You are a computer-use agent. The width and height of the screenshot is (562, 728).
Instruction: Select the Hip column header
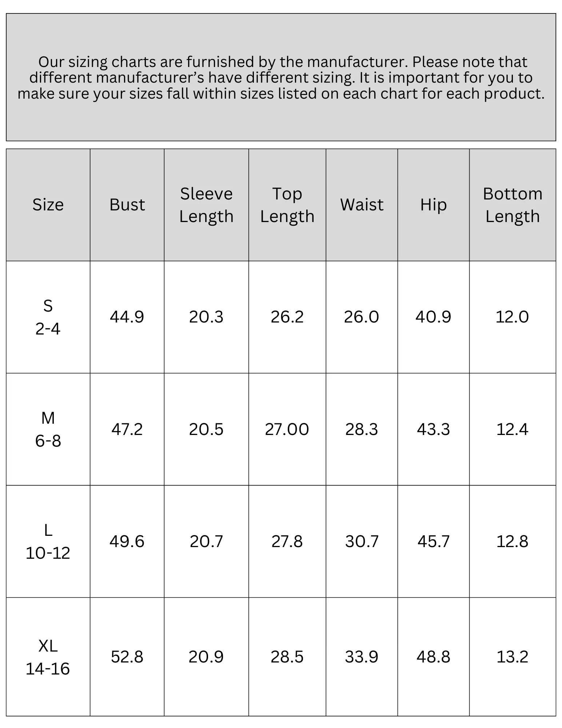point(434,205)
